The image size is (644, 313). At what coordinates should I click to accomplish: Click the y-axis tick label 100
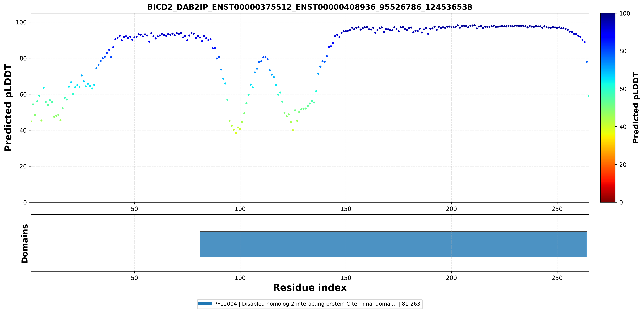click(21, 22)
